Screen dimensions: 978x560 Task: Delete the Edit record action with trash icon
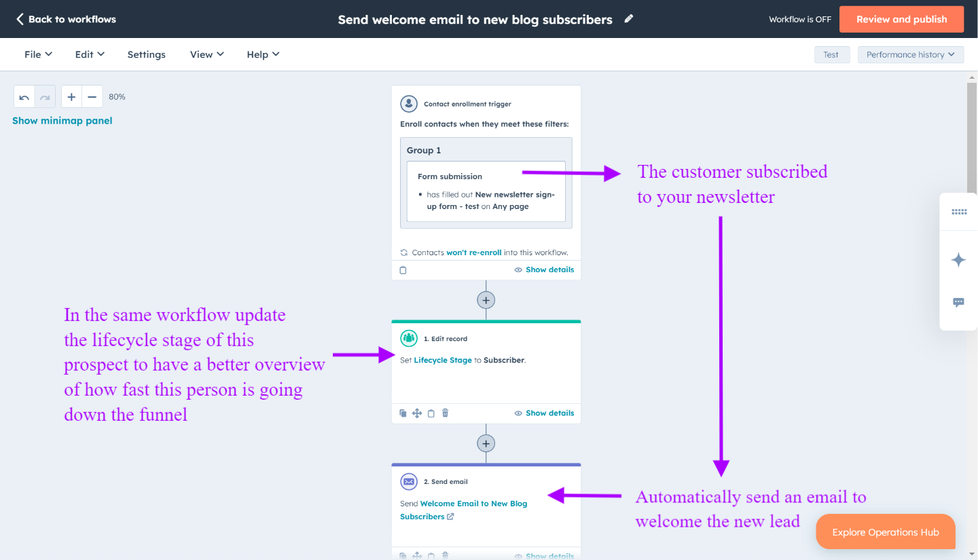point(445,413)
